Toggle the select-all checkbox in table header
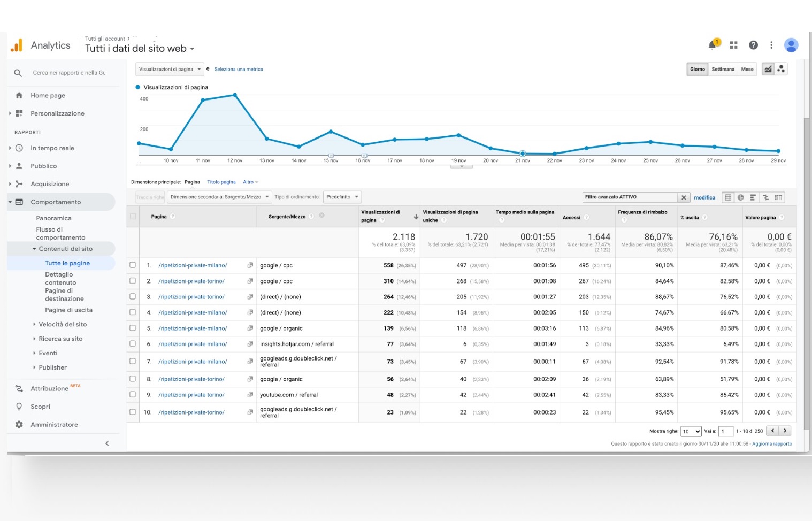Image resolution: width=812 pixels, height=521 pixels. 133,217
